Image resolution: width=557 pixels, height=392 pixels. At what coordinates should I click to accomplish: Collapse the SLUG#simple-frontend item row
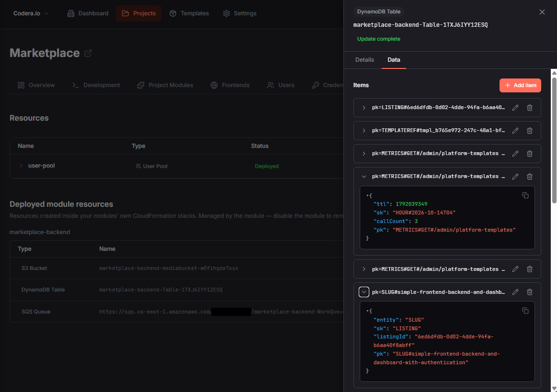click(364, 292)
